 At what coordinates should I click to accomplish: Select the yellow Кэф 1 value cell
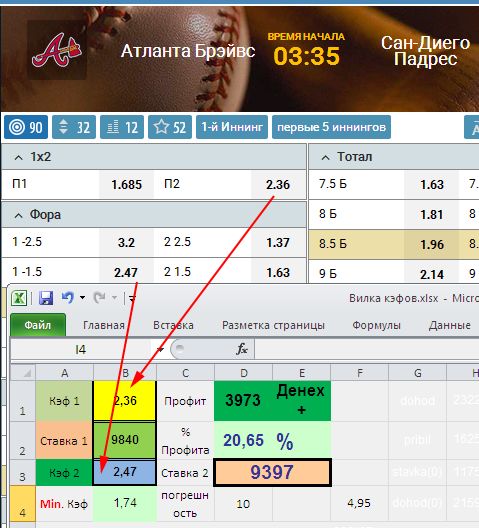tap(125, 401)
